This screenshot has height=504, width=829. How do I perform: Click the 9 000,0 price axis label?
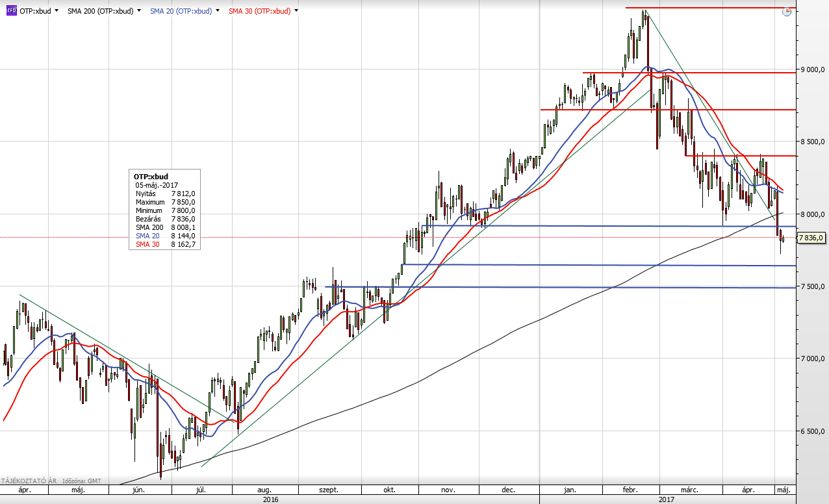812,69
